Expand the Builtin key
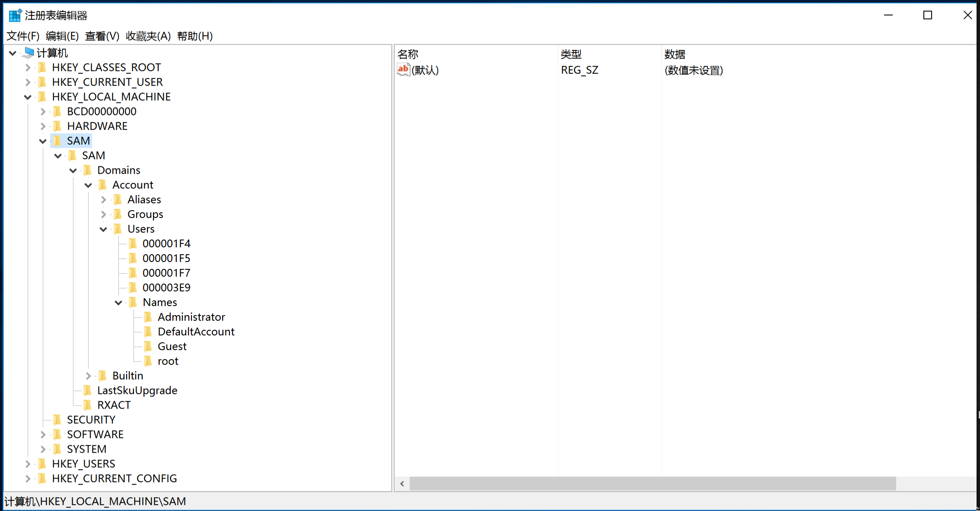 pos(88,376)
